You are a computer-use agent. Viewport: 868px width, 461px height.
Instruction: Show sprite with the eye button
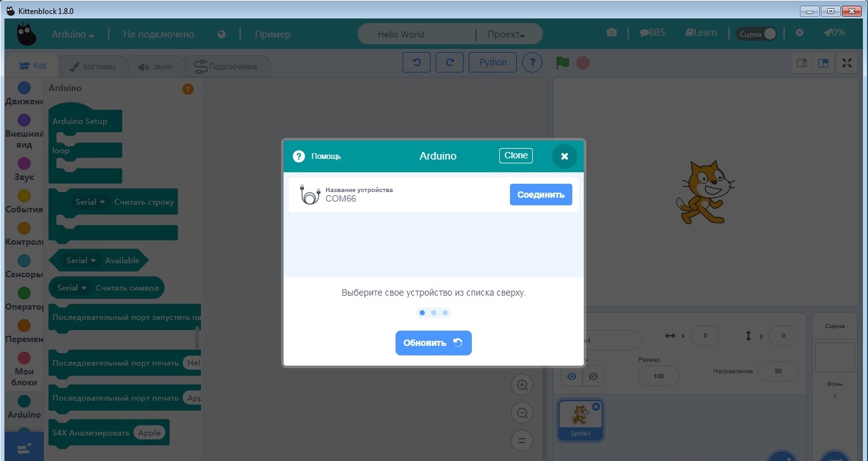coord(572,376)
